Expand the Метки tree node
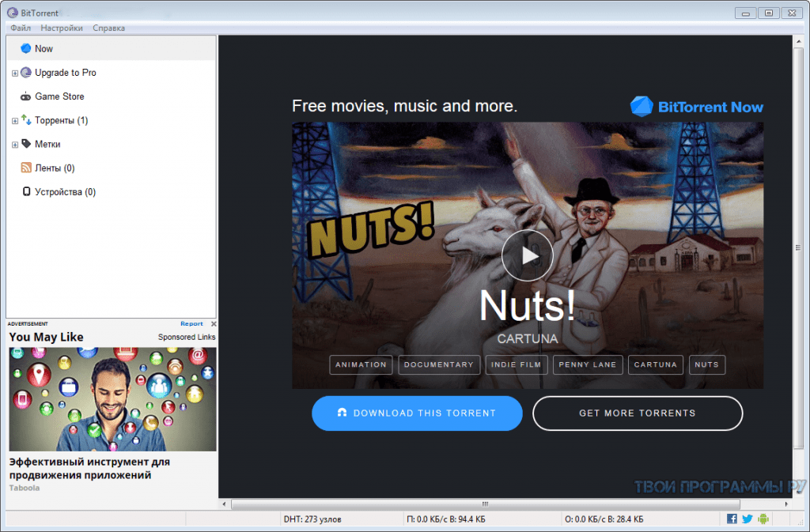This screenshot has height=532, width=810. pyautogui.click(x=15, y=145)
